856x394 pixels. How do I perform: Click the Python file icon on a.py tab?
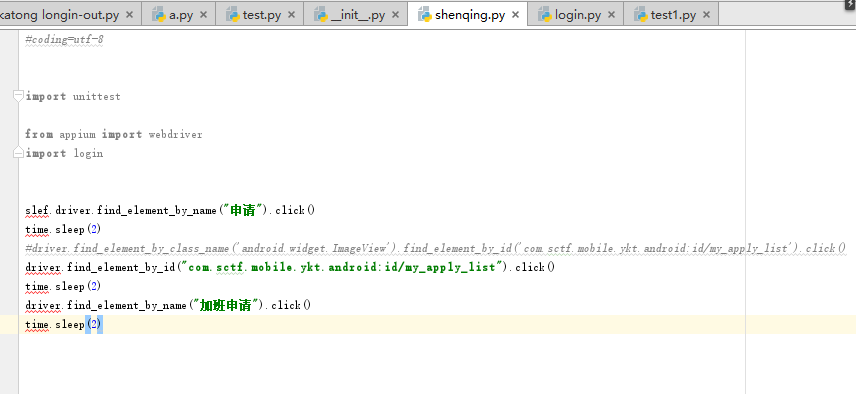pos(159,15)
